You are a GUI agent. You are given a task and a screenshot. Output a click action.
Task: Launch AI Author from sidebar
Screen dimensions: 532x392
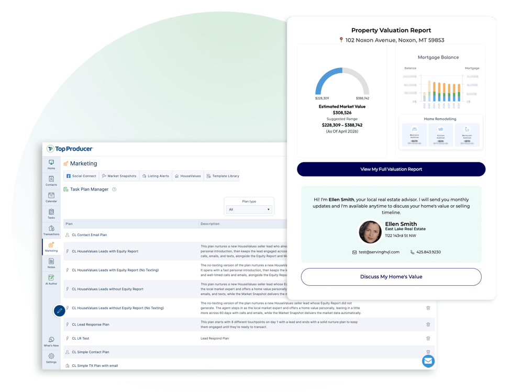(x=51, y=280)
